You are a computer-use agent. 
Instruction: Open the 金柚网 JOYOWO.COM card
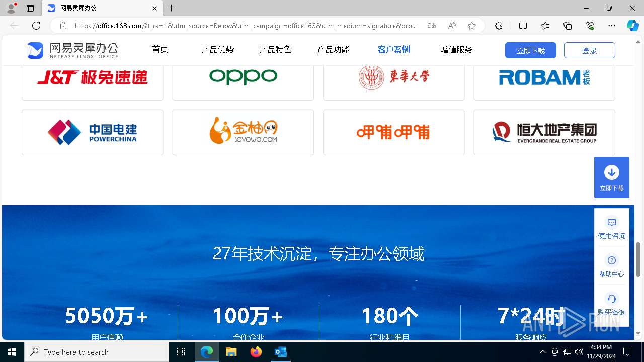pyautogui.click(x=243, y=132)
